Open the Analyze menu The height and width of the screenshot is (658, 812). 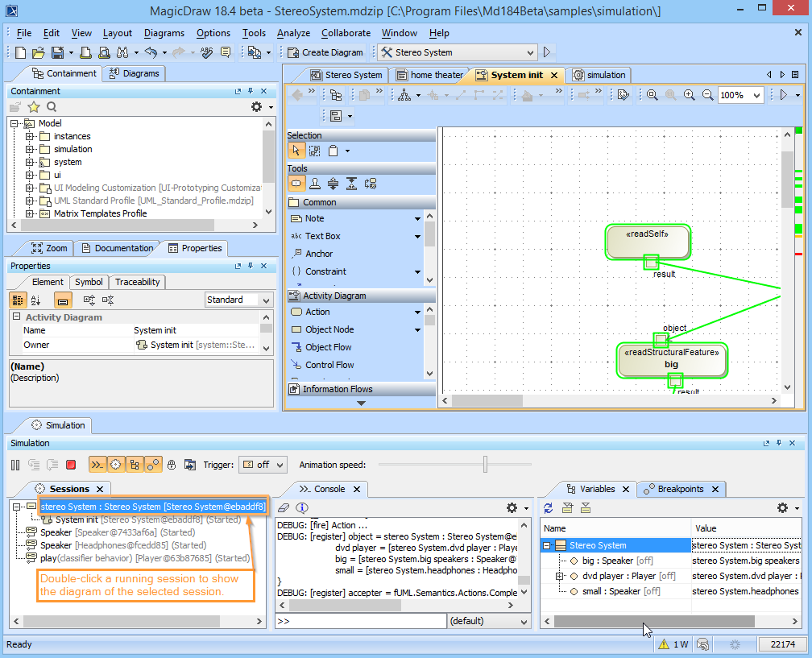[x=293, y=33]
